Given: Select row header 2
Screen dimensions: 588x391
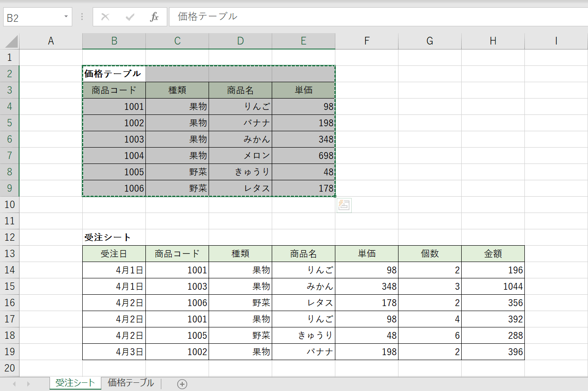Looking at the screenshot, I should point(10,74).
